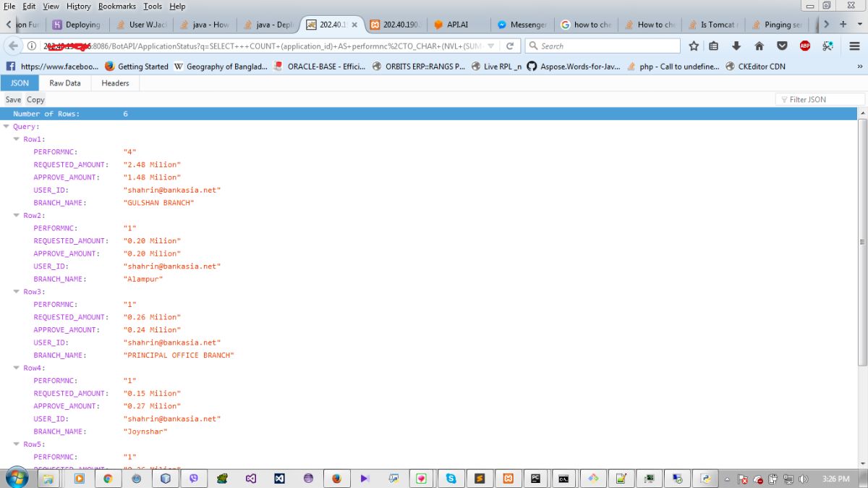
Task: Switch to the API.AI browser tab
Action: click(457, 25)
